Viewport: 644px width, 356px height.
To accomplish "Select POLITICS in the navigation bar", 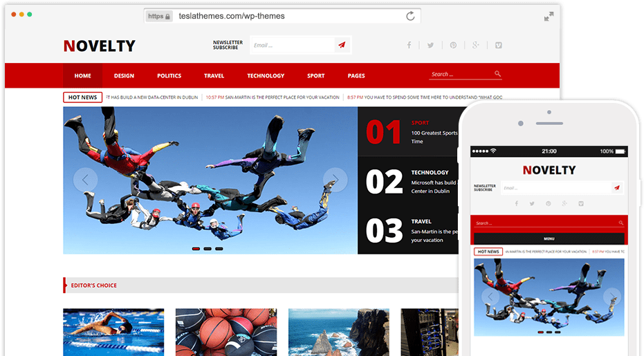I will [169, 75].
